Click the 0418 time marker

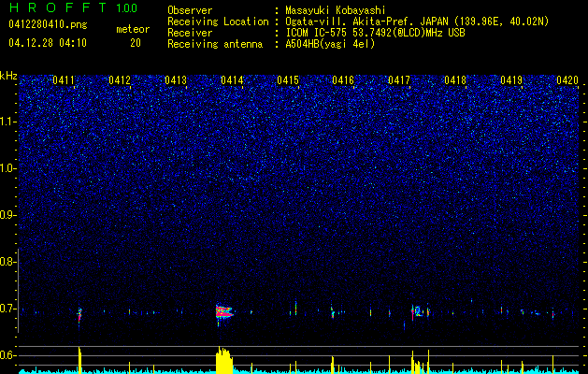[x=455, y=79]
